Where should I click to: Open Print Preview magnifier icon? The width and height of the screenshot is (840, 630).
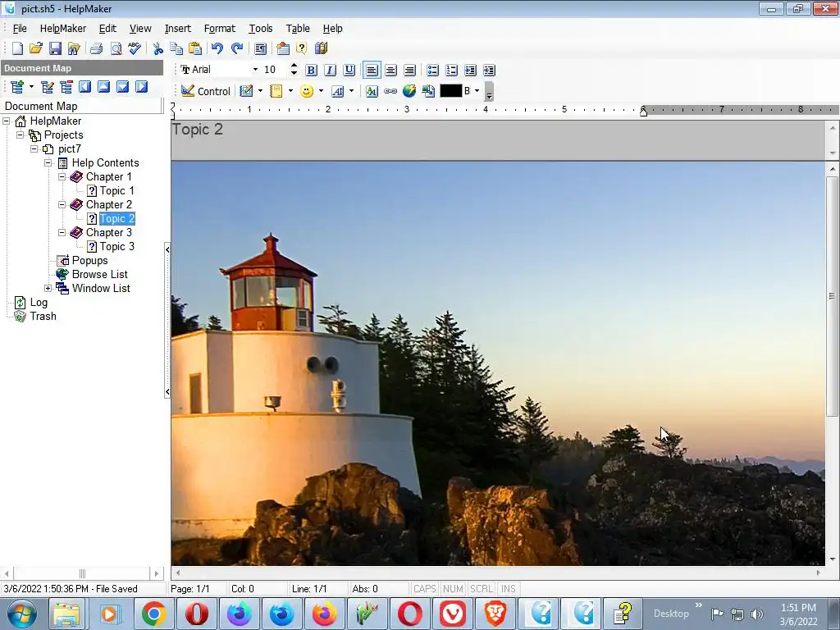tap(116, 48)
